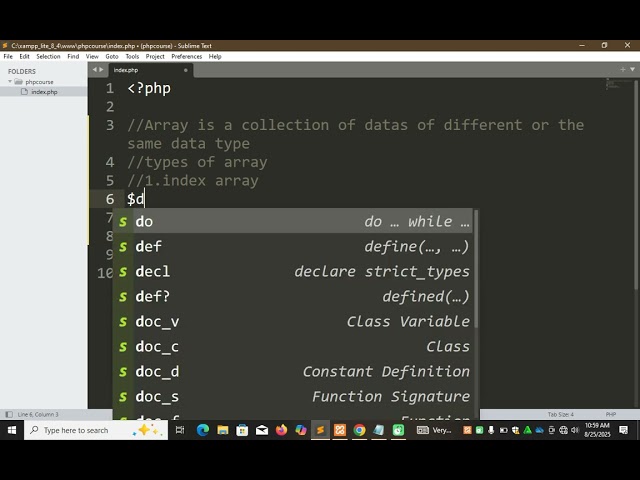Launch Firefox from taskbar
The width and height of the screenshot is (640, 480).
[281, 430]
